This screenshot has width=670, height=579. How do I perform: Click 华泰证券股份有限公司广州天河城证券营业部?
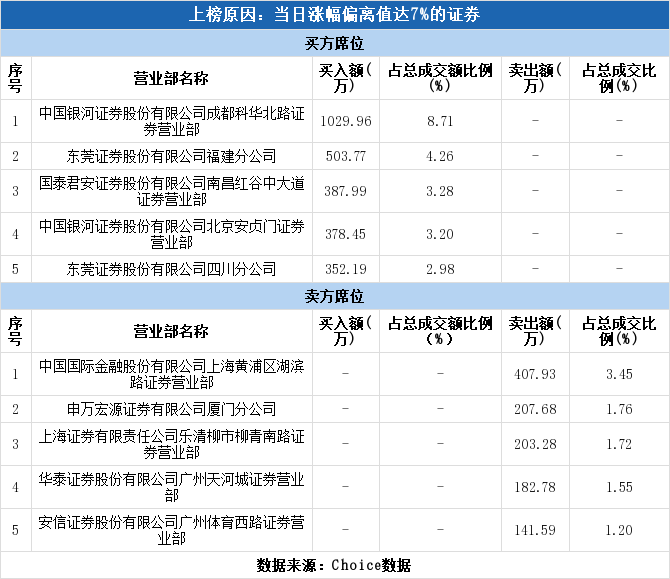[172, 487]
